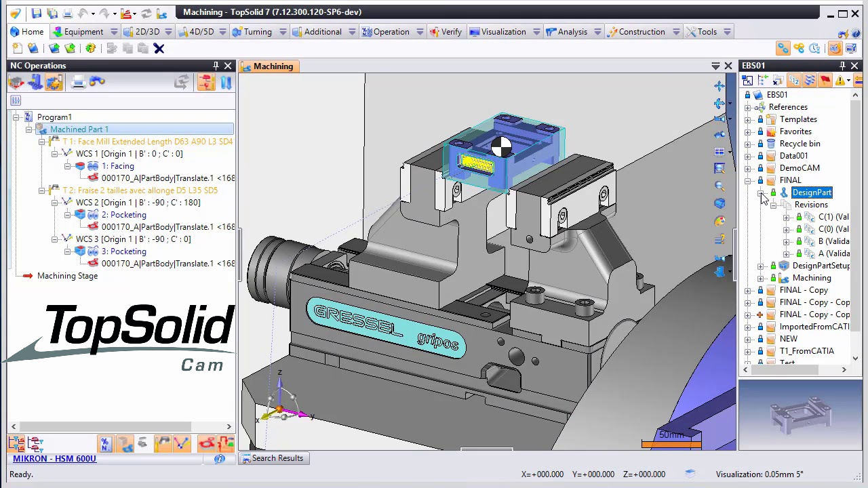Toggle the highlighted red tree button in NC Operations

coord(206,82)
